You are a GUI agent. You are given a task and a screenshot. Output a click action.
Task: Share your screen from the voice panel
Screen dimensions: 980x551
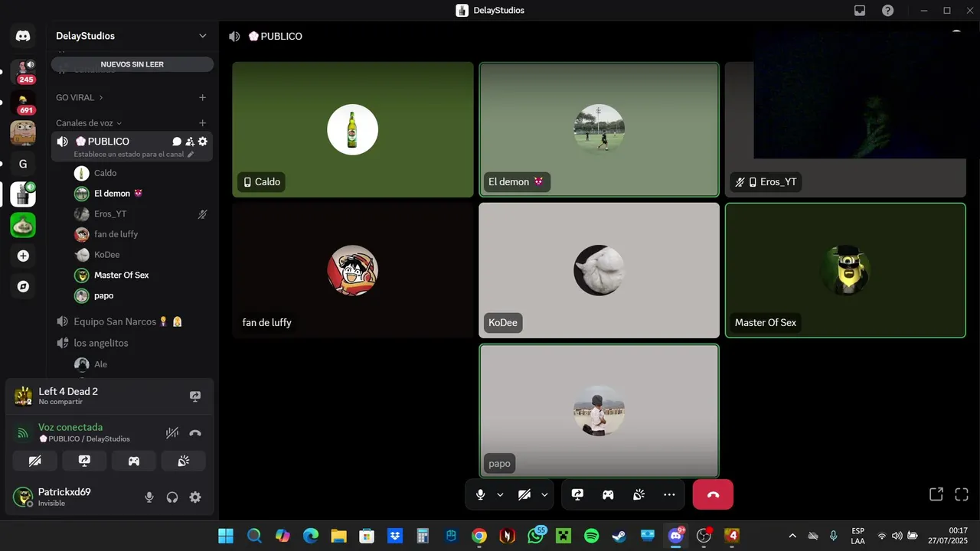[84, 461]
